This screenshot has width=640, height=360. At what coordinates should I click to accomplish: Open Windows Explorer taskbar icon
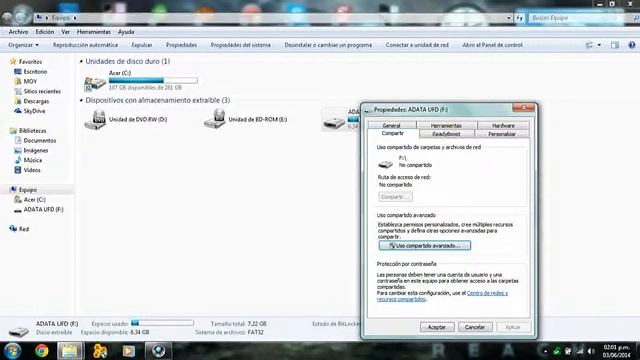click(x=70, y=351)
